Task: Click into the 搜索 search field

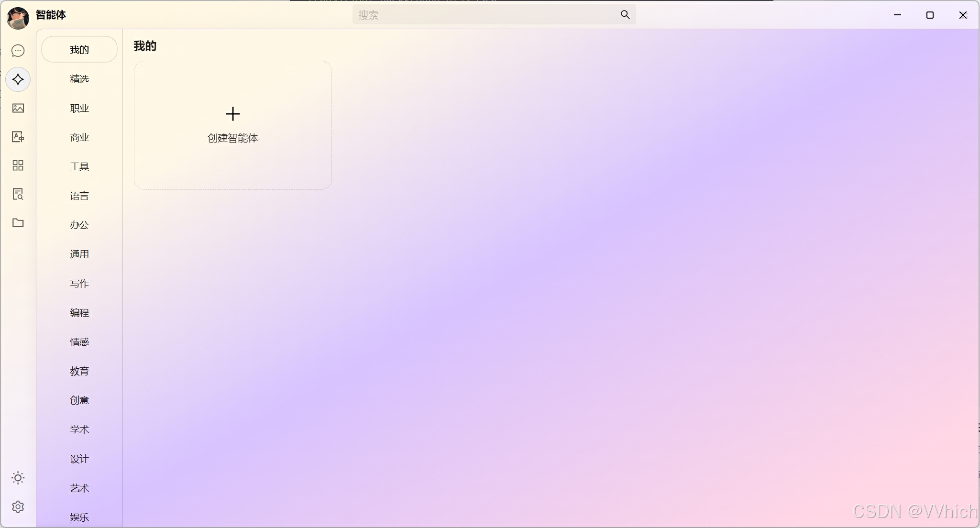Action: click(483, 15)
